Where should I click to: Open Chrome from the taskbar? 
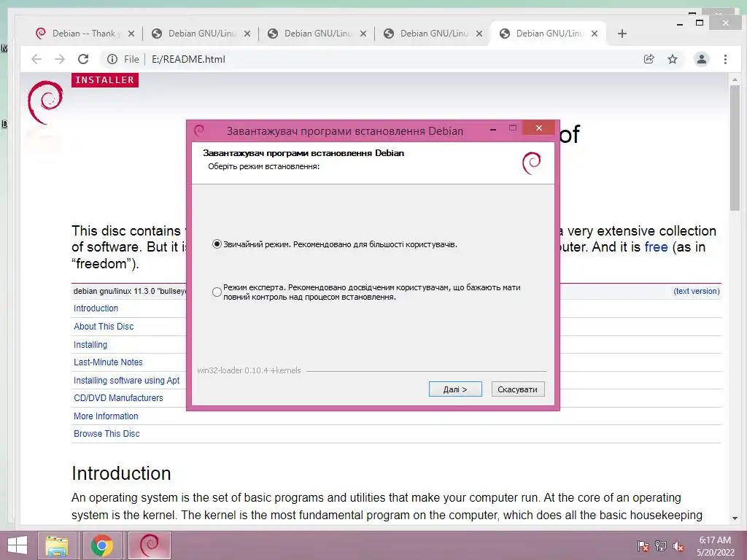[x=101, y=545]
